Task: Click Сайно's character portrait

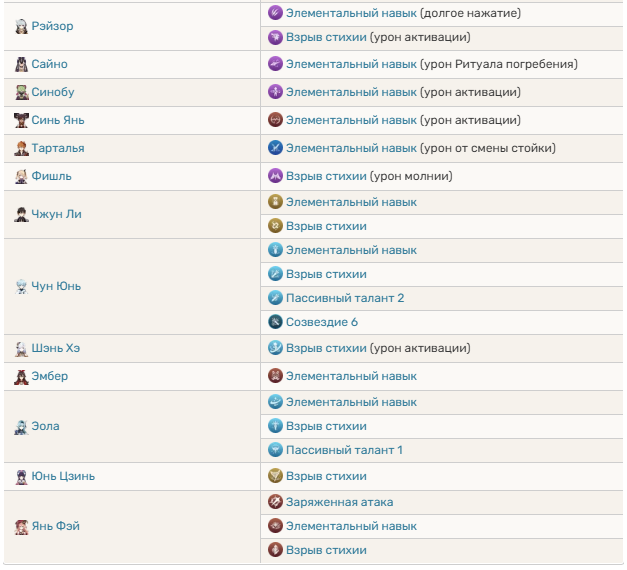Action: pos(21,64)
